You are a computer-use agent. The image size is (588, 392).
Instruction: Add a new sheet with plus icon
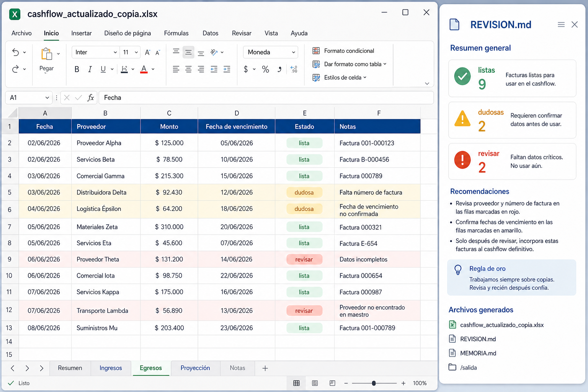click(265, 368)
